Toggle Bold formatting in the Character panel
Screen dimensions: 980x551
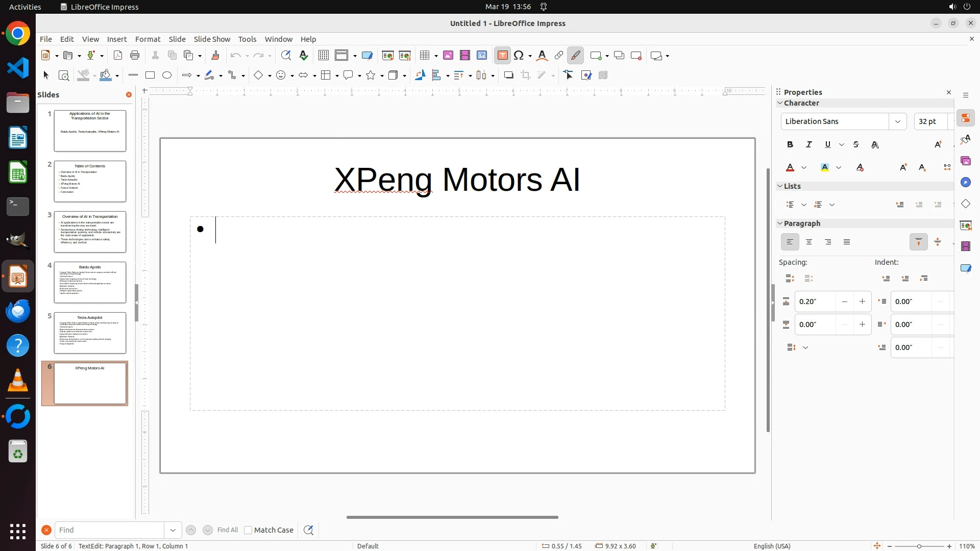tap(790, 145)
